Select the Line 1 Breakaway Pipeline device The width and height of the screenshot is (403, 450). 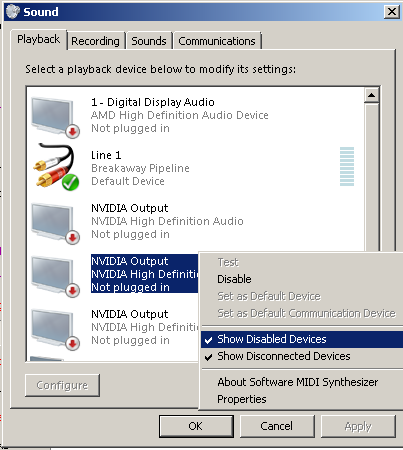click(195, 168)
